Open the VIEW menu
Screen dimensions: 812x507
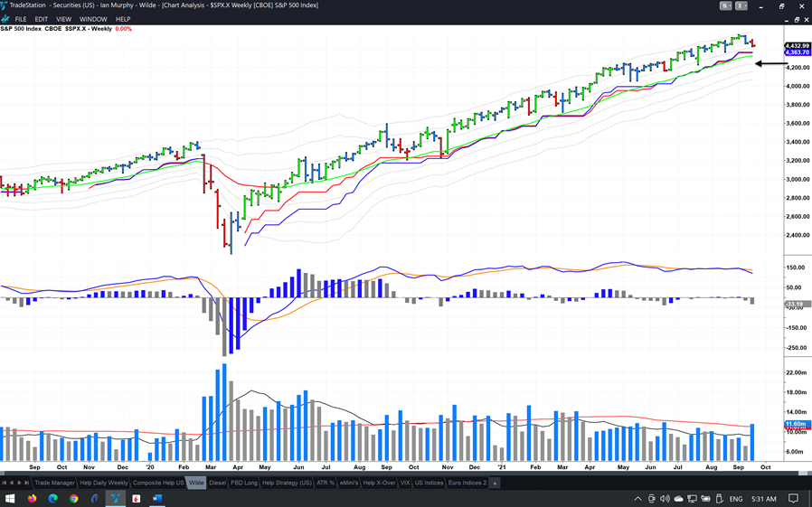coord(63,19)
